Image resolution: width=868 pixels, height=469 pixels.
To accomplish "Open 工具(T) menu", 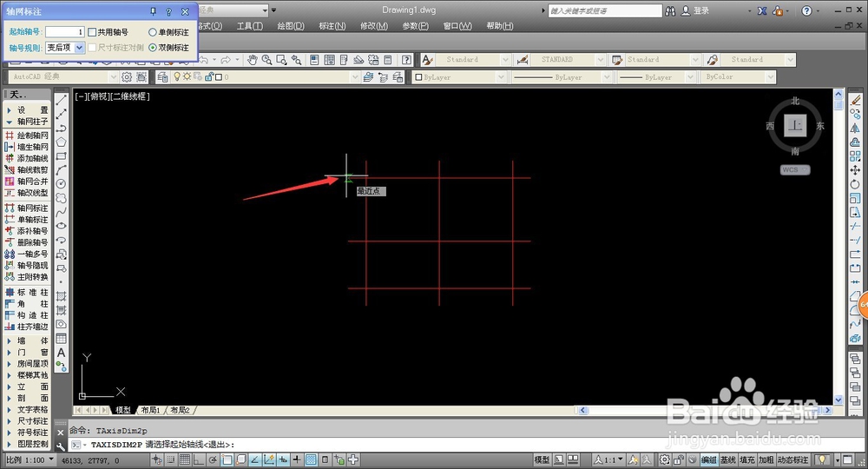I will click(x=250, y=26).
